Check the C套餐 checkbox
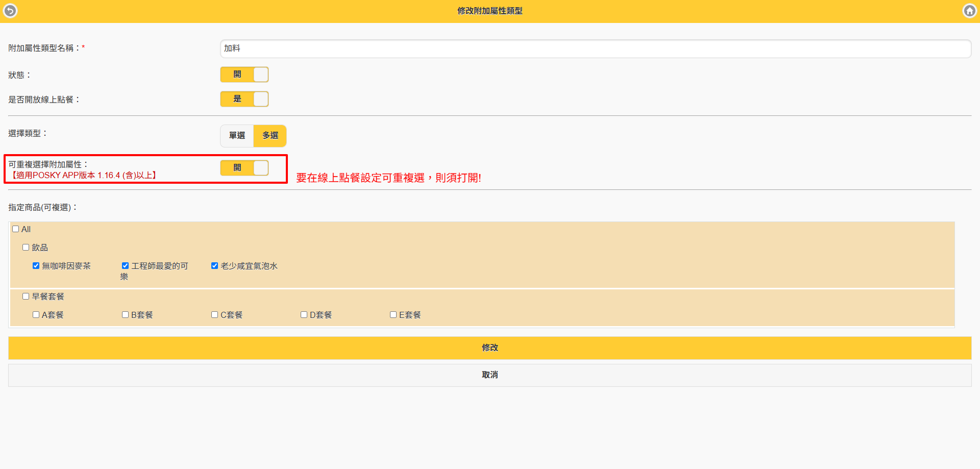Image resolution: width=980 pixels, height=469 pixels. pyautogui.click(x=215, y=315)
